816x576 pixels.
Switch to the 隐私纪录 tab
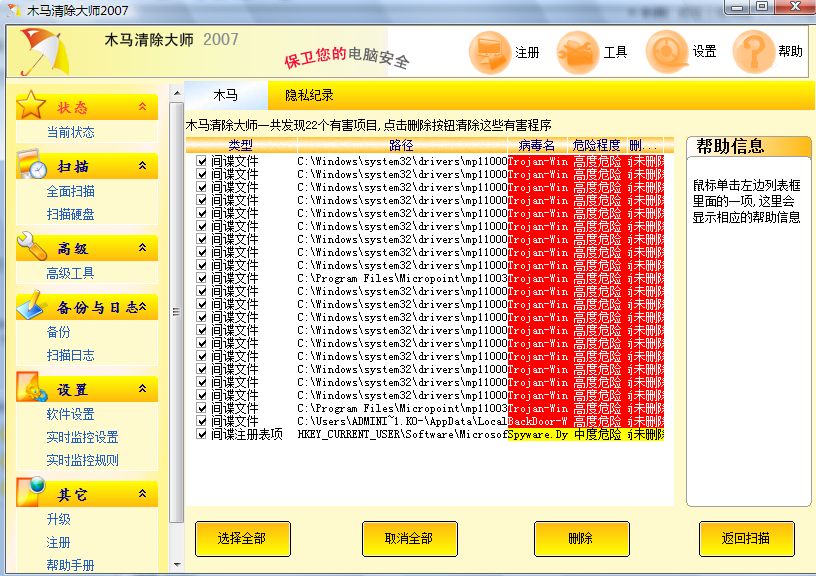point(309,95)
